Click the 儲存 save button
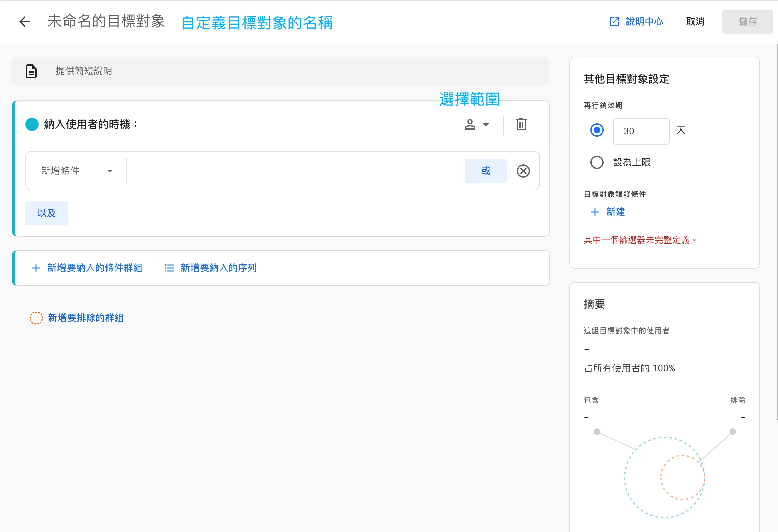 click(747, 22)
